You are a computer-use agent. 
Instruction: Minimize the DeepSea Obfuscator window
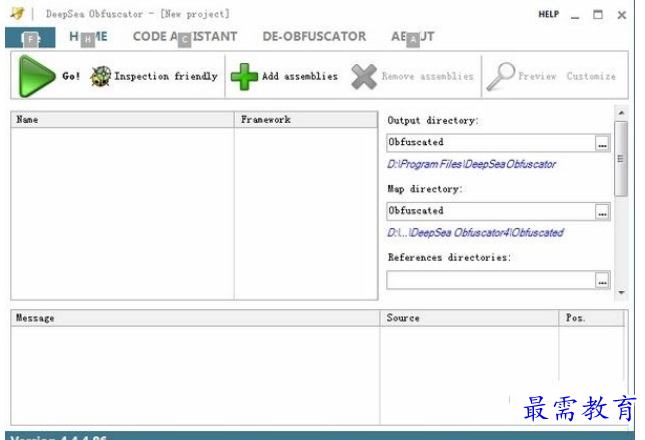tap(575, 16)
